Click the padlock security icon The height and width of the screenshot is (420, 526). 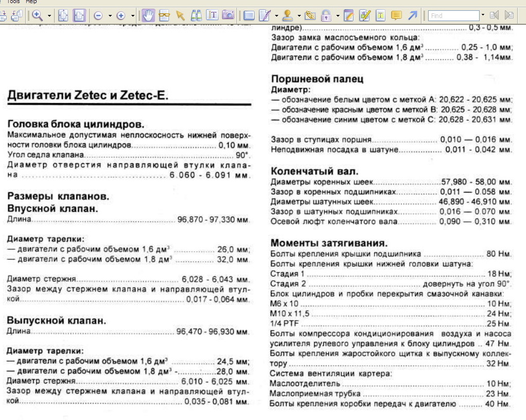[327, 15]
